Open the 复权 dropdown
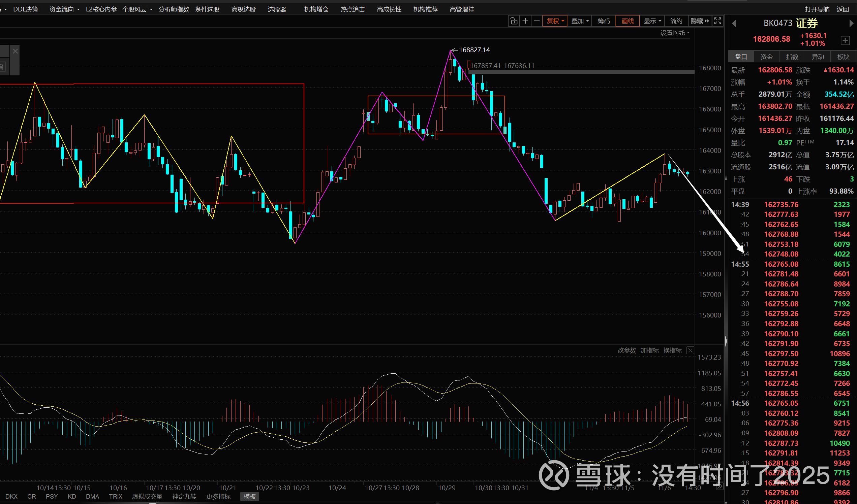This screenshot has height=504, width=857. pos(555,21)
